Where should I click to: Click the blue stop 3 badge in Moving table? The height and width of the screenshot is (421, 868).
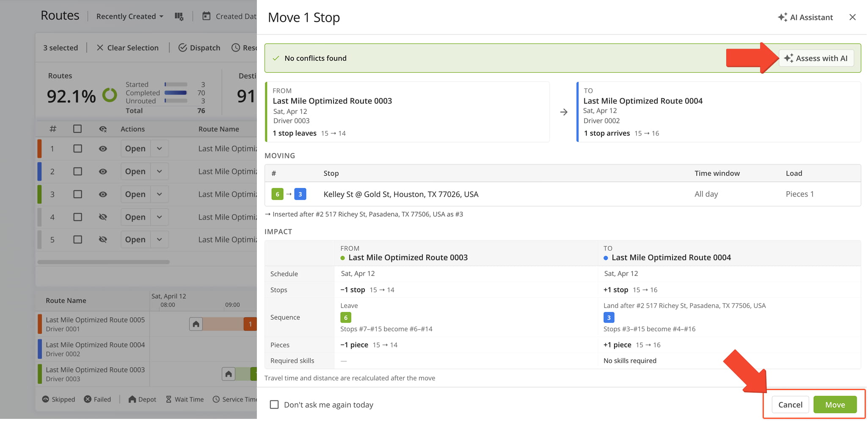tap(300, 194)
